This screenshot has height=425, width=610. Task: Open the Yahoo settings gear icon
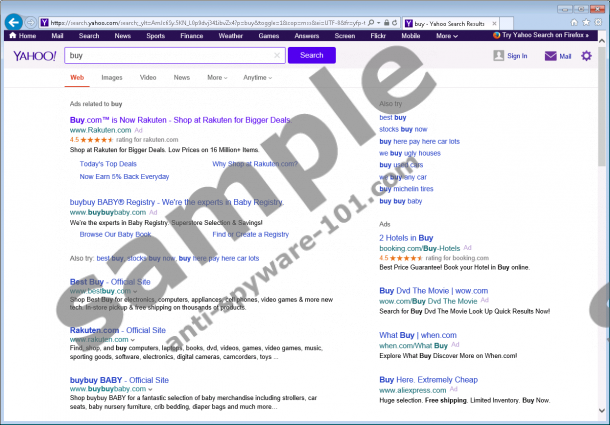coord(586,56)
